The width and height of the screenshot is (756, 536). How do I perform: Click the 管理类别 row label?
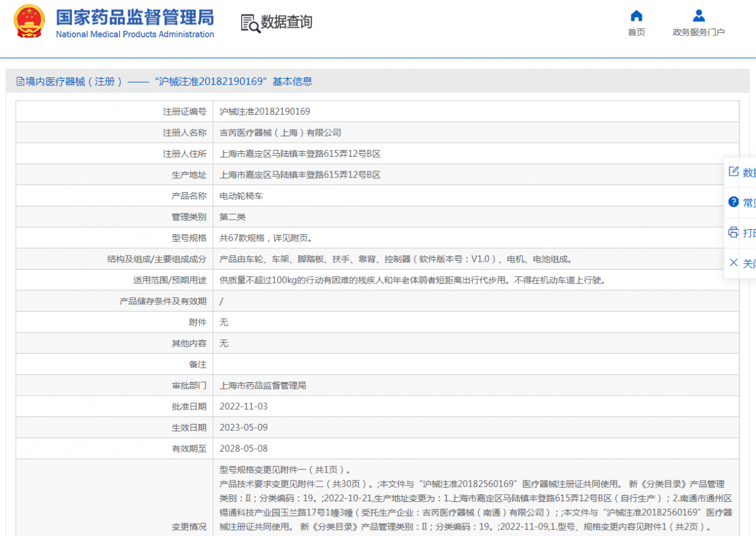189,217
